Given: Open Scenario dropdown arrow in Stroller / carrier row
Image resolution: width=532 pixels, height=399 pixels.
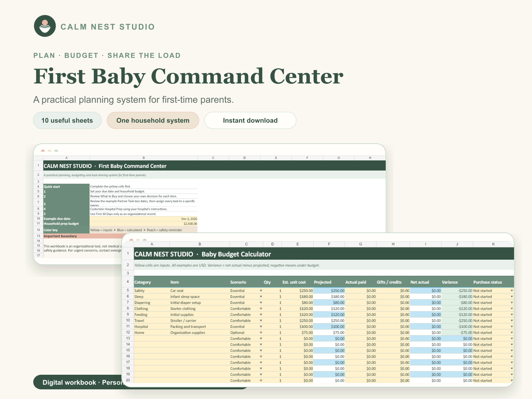Looking at the screenshot, I should (261, 321).
